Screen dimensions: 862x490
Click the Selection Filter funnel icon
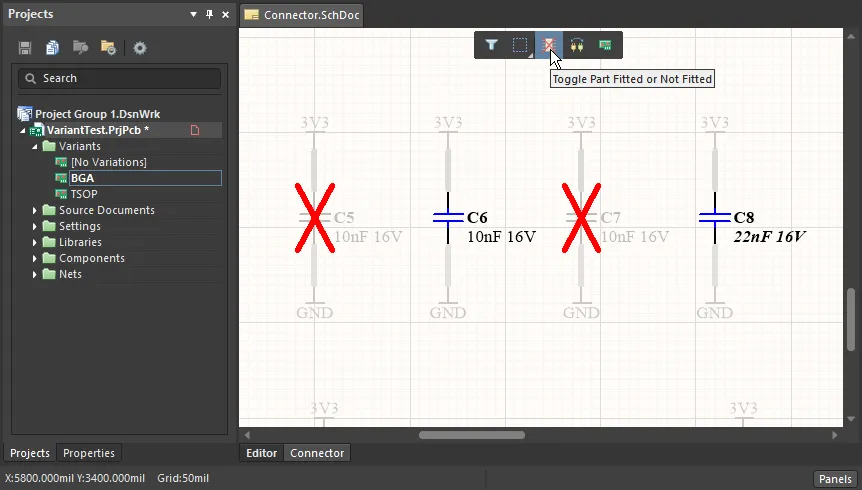click(x=491, y=45)
